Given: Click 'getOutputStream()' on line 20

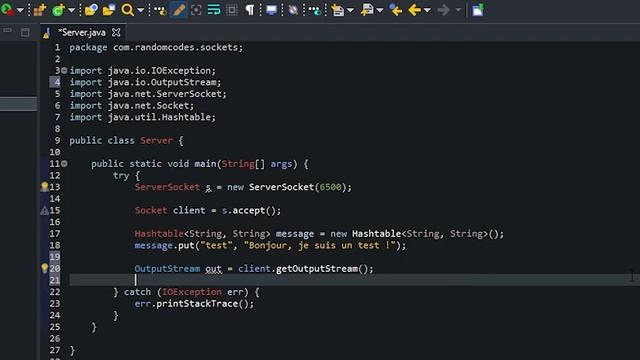Looking at the screenshot, I should tap(322, 269).
